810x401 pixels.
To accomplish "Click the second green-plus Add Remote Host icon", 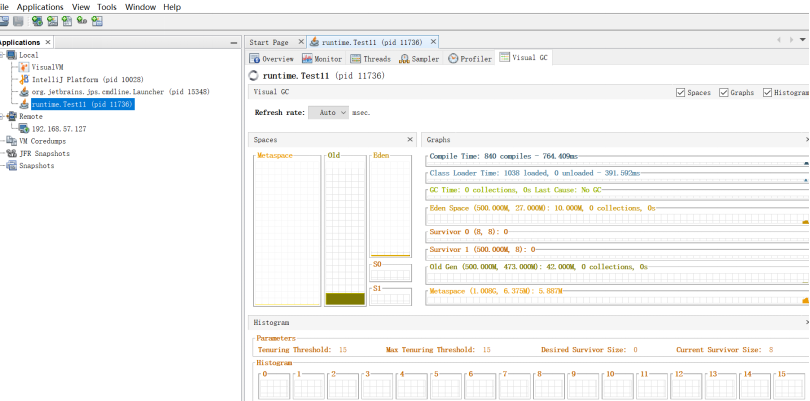I will pos(52,21).
